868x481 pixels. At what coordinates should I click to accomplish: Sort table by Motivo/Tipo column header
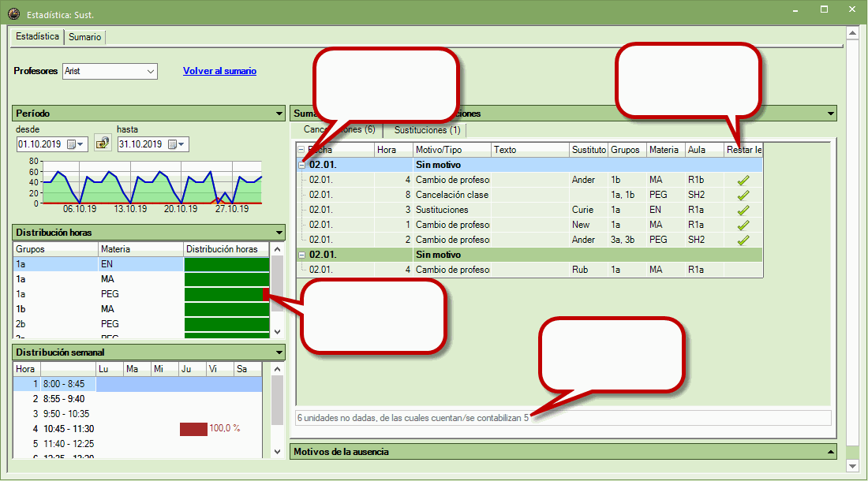[452, 150]
